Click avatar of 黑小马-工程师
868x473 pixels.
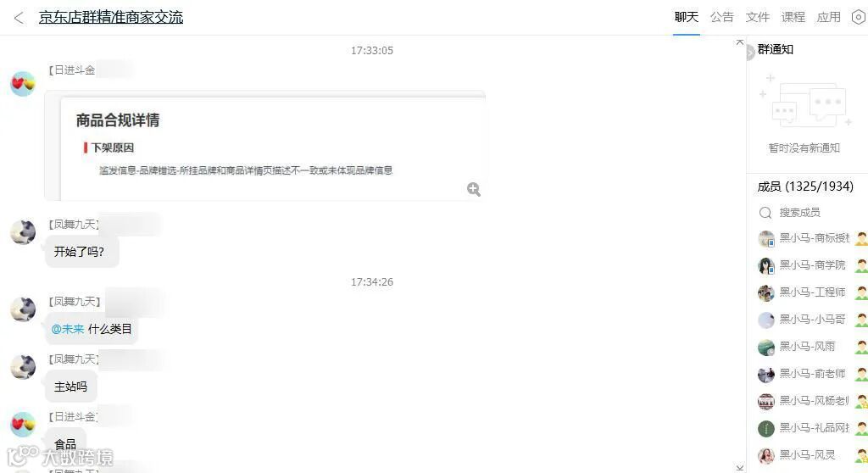[766, 293]
